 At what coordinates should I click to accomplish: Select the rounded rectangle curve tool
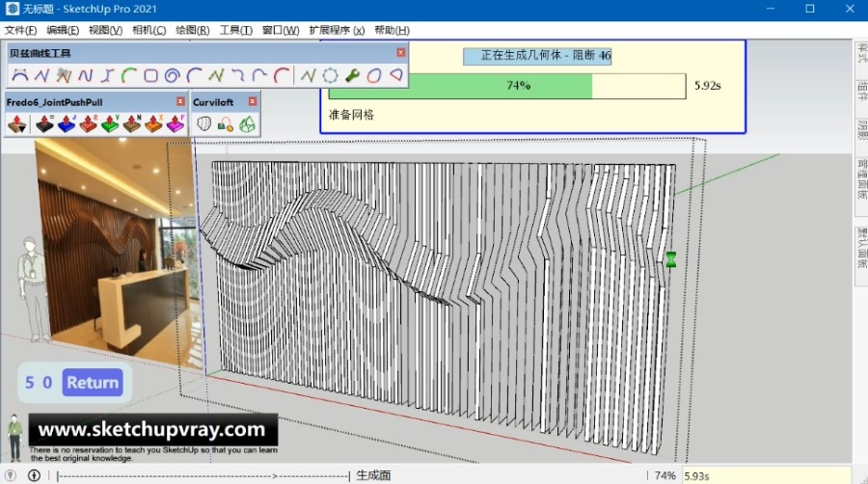[150, 75]
